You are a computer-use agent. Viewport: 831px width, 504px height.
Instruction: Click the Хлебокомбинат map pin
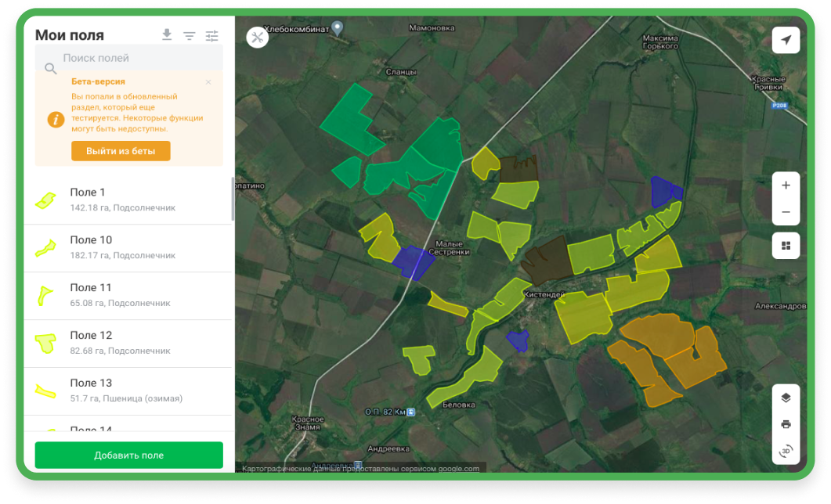pyautogui.click(x=337, y=27)
